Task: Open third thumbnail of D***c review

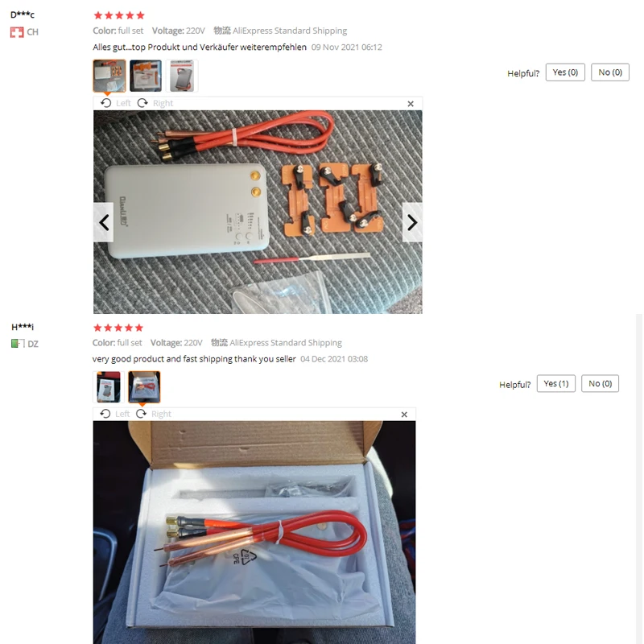Action: [x=182, y=76]
